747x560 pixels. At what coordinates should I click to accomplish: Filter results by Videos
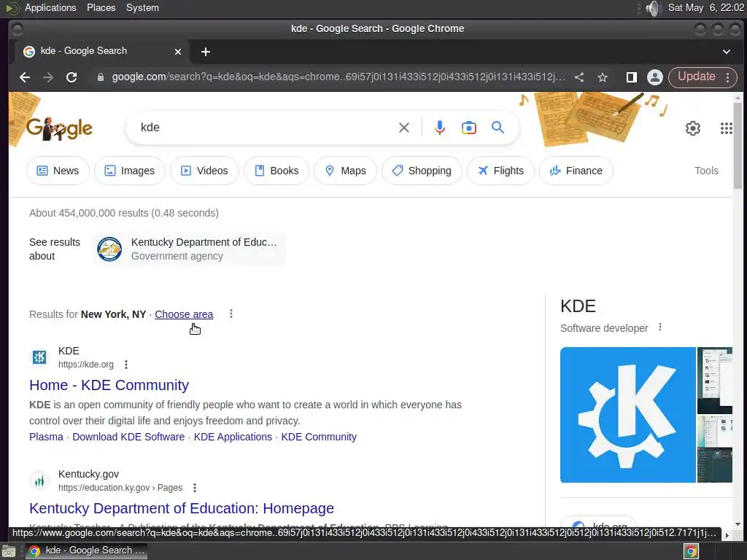click(x=204, y=171)
